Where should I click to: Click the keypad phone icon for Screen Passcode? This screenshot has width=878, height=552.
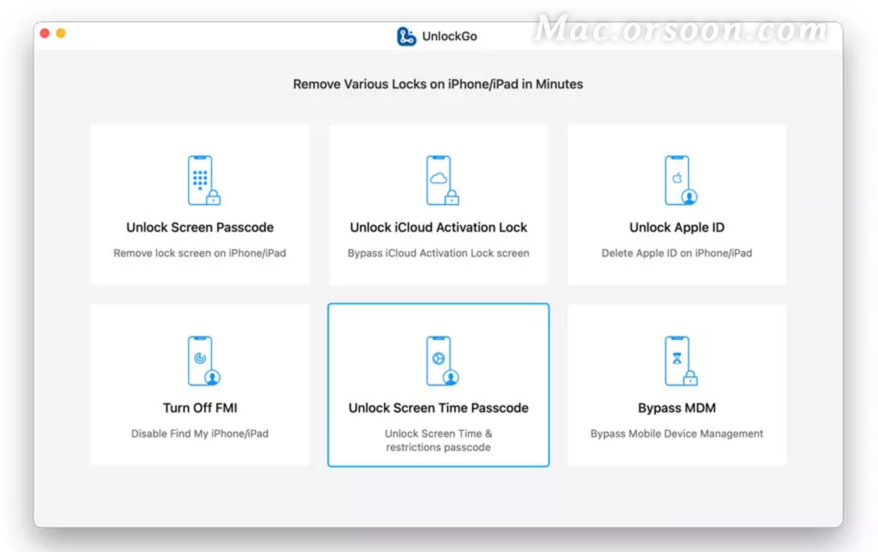point(202,181)
